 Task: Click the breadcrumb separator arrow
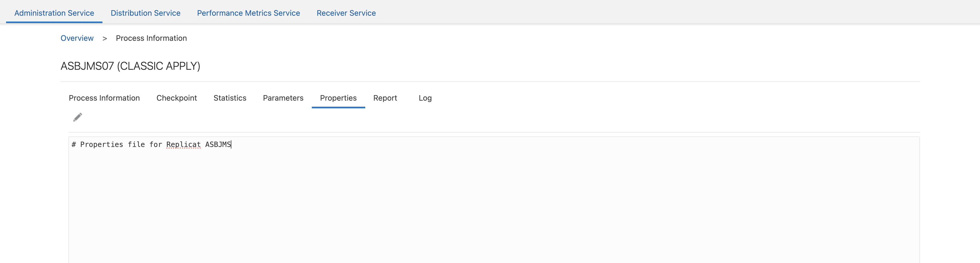[x=105, y=38]
